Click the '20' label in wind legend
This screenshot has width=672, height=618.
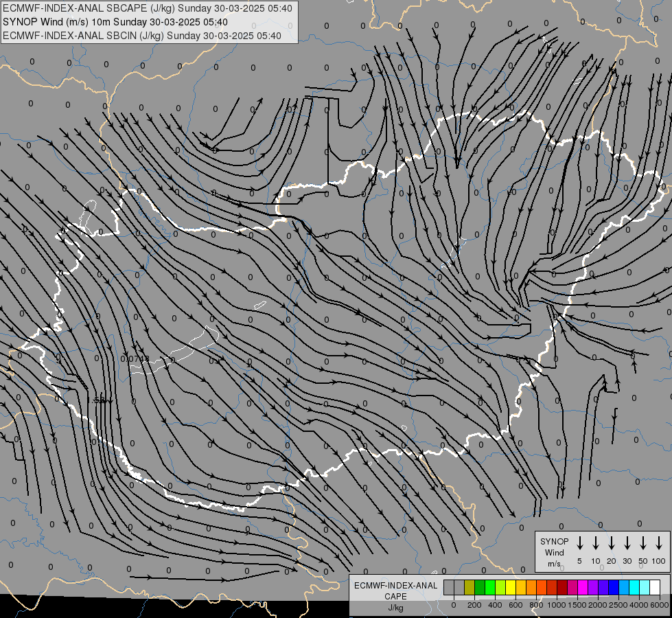coord(611,561)
